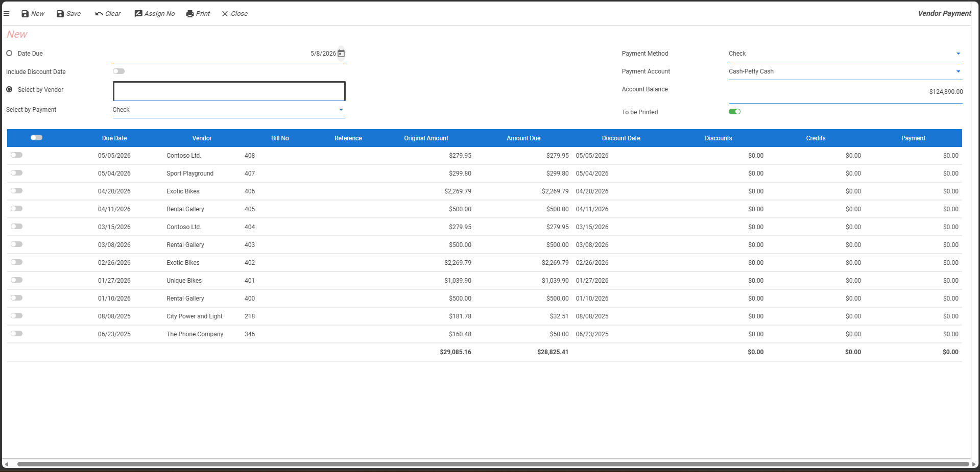The width and height of the screenshot is (980, 472).
Task: Sort by Vendor column header
Action: 202,138
